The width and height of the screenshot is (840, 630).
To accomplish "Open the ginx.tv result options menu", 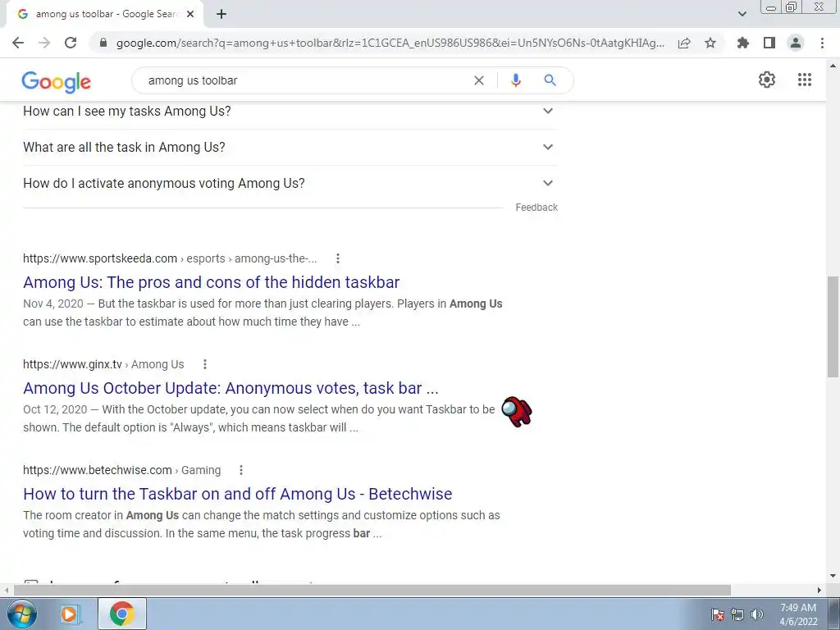I will [204, 364].
